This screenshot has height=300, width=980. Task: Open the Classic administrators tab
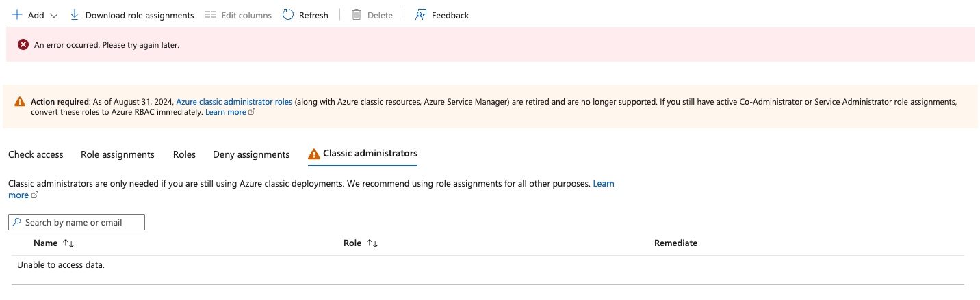[x=370, y=154]
